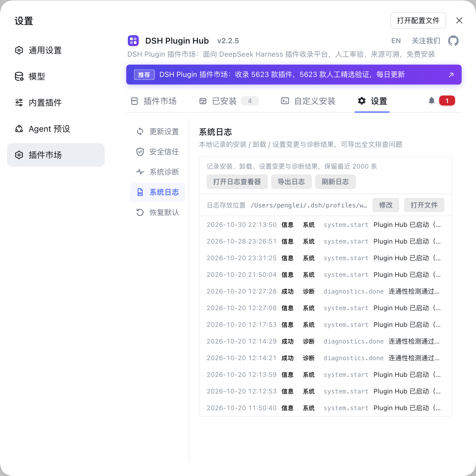Click the 已安装 tab checkbox icon
Screen dimensions: 476x476
203,101
